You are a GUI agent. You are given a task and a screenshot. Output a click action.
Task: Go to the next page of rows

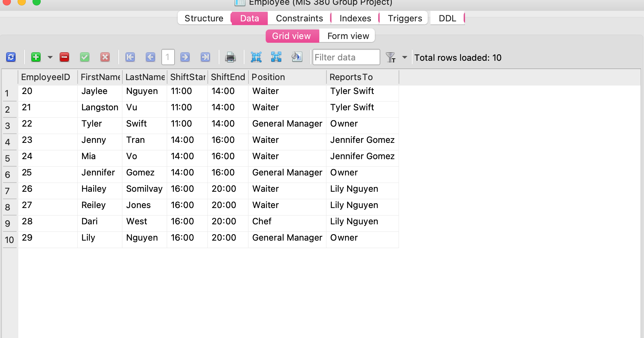tap(185, 57)
